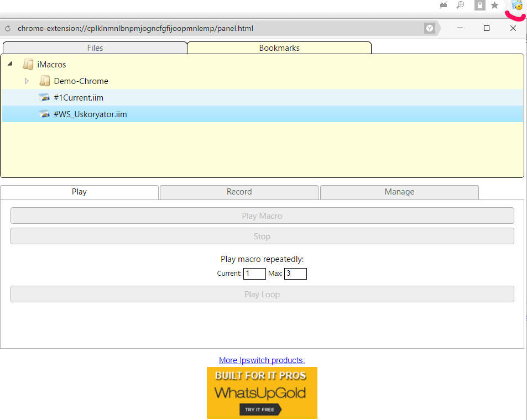The width and height of the screenshot is (527, 420).
Task: Open the Manage tab
Action: pos(399,192)
